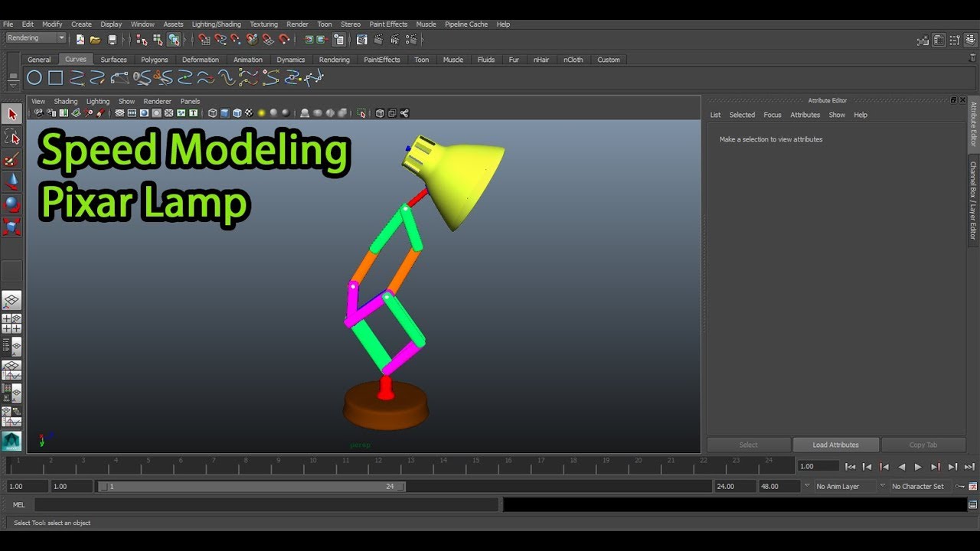Screen dimensions: 980x551
Task: Click the range slider bar handle
Action: (253, 486)
